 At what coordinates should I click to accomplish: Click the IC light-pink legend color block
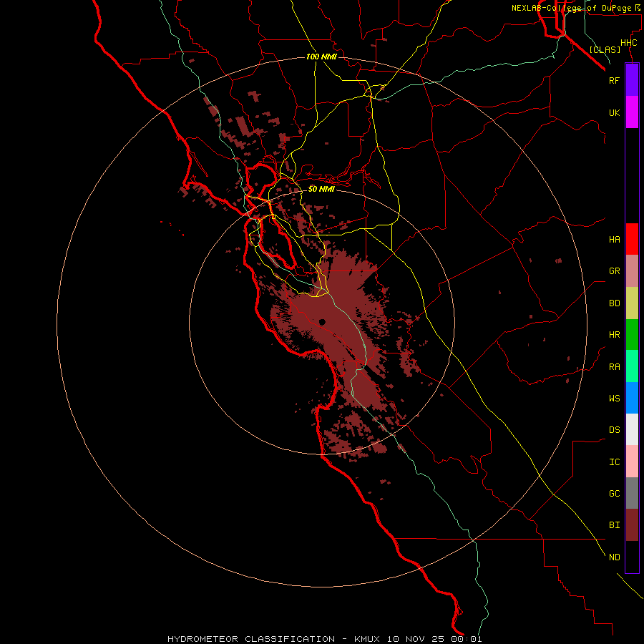[x=632, y=462]
